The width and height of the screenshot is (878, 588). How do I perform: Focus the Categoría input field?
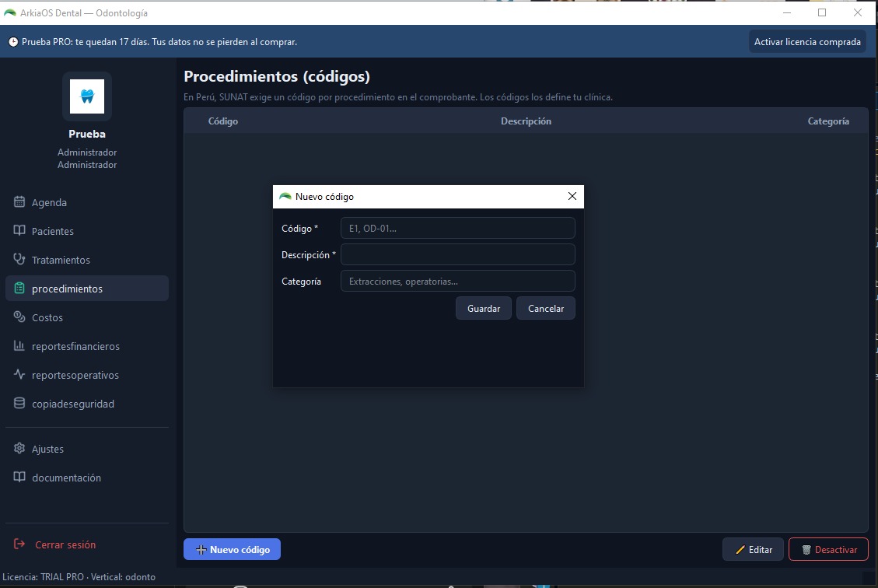click(457, 281)
